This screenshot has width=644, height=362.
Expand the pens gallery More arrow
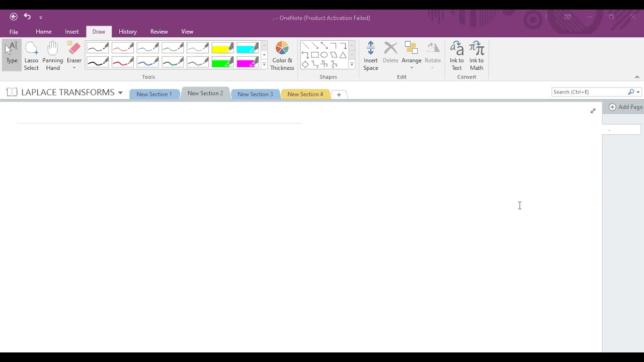tap(264, 64)
